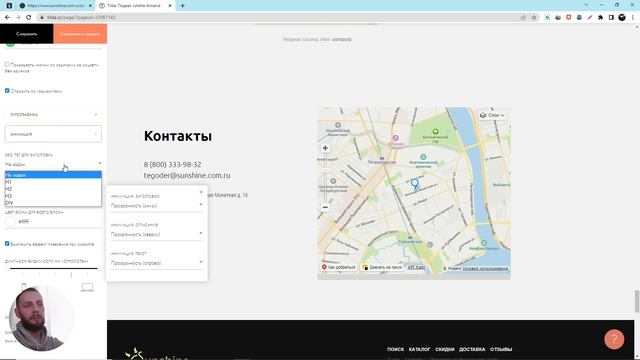Screen dimensions: 640x360
Task: Click the browser profile avatar icon
Action: 622,18
